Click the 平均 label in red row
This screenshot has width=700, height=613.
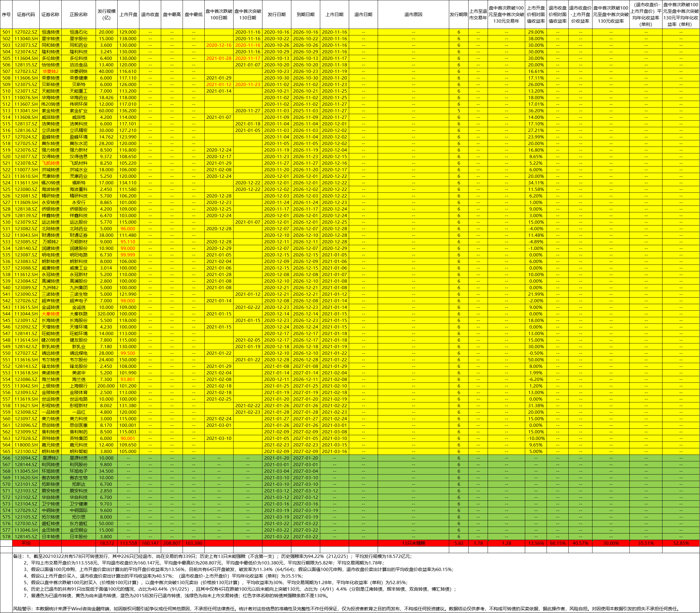click(x=26, y=543)
